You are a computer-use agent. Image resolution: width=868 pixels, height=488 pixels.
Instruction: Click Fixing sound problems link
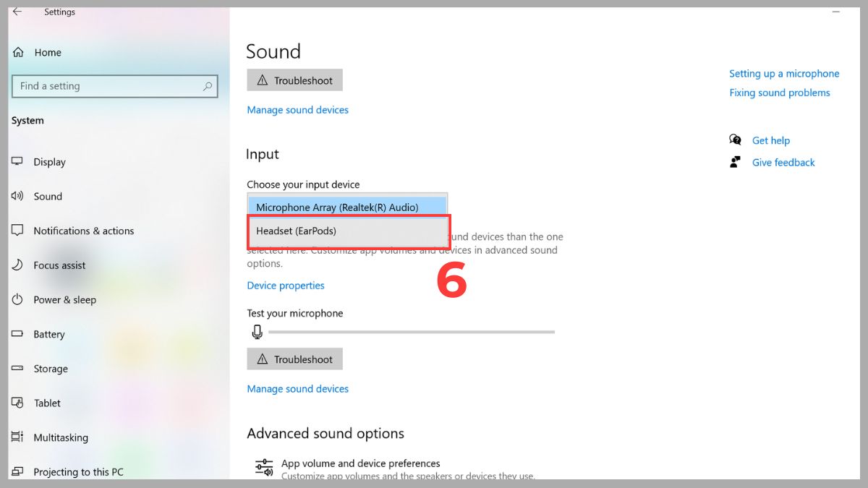click(x=780, y=93)
